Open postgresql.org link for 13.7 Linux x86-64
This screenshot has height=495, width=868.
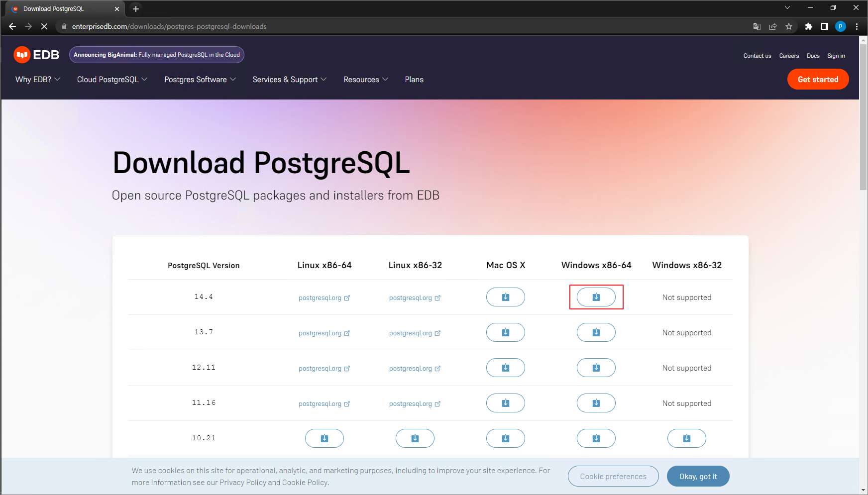tap(324, 333)
